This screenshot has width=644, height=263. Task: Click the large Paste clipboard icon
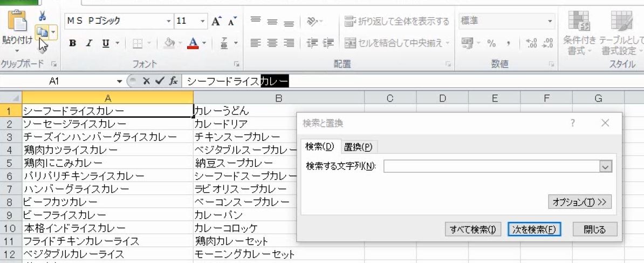[18, 21]
